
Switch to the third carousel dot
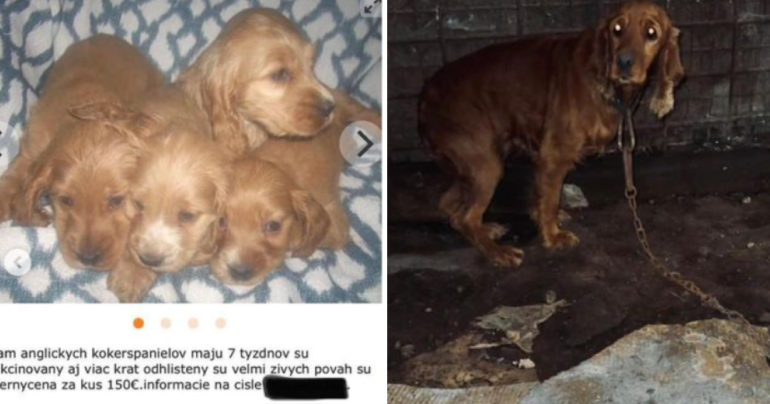tap(193, 323)
